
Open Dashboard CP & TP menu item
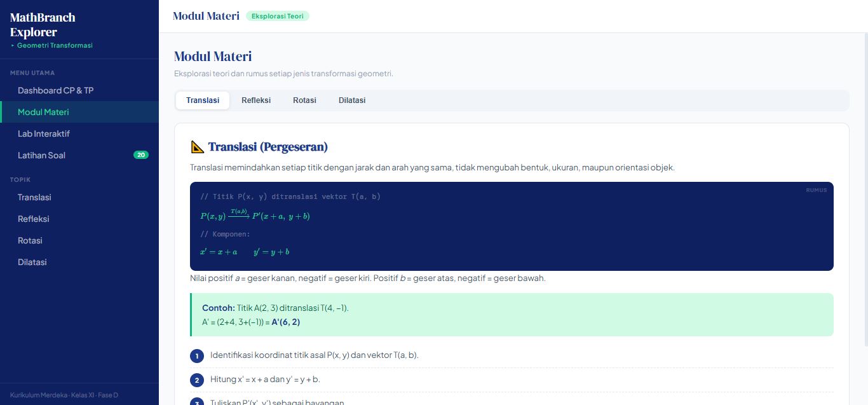tap(79, 90)
